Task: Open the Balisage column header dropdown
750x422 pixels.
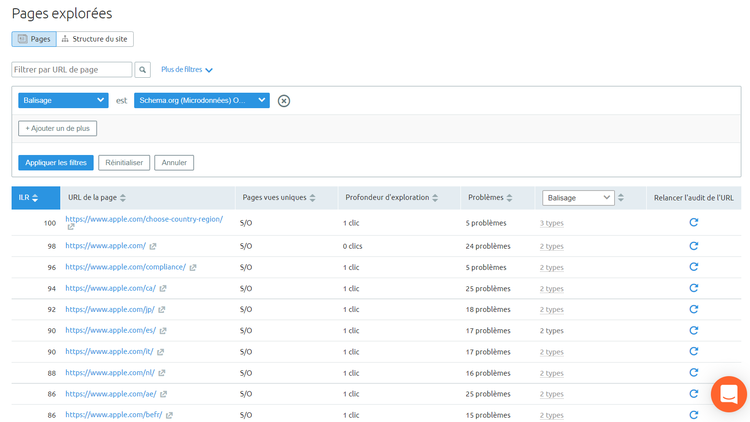Action: coord(578,198)
